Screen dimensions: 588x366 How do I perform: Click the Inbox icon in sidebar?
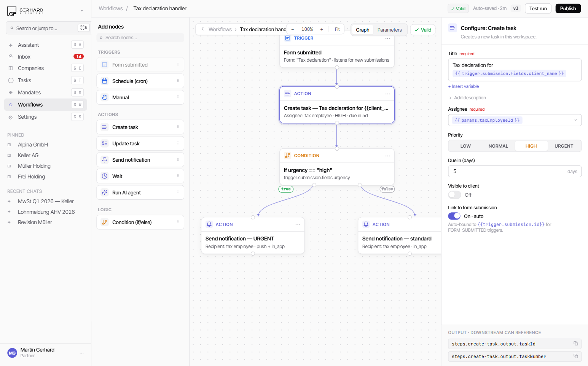(x=11, y=57)
